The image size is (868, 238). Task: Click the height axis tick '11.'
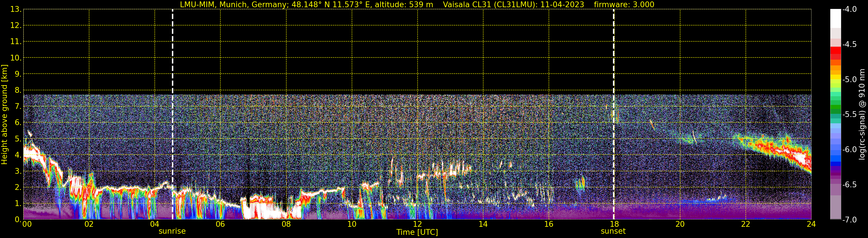click(x=16, y=42)
